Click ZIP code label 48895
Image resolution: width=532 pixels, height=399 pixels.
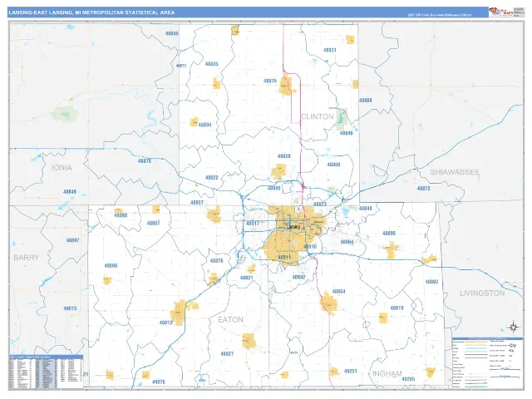point(389,234)
